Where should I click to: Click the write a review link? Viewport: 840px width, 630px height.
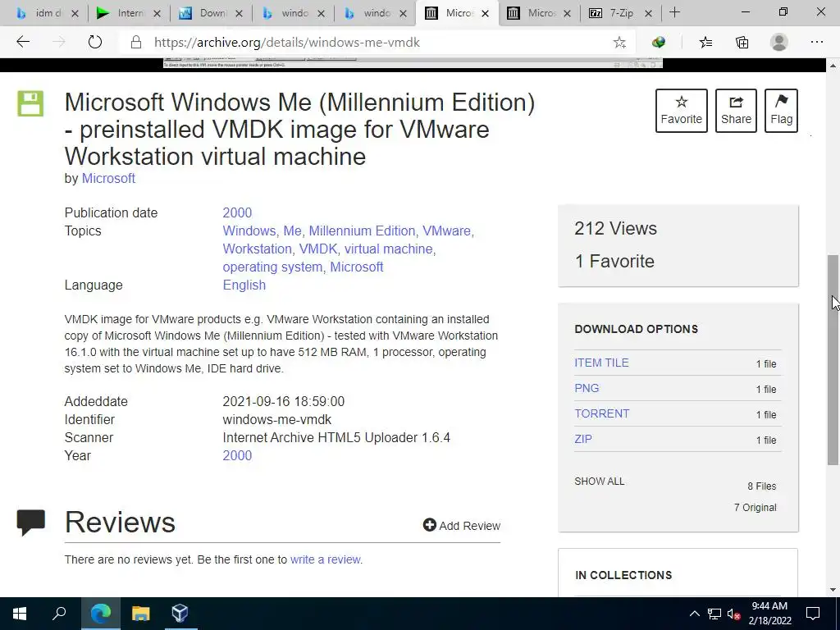coord(325,559)
